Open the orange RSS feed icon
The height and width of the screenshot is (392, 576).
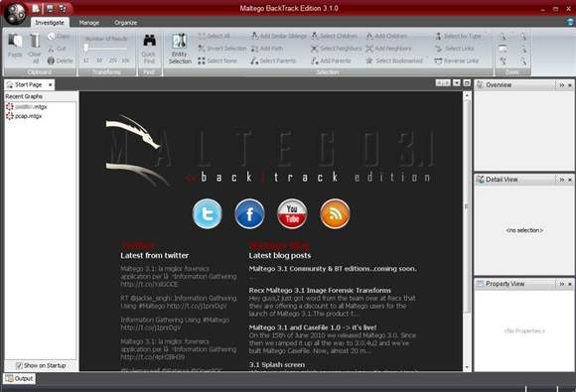335,213
